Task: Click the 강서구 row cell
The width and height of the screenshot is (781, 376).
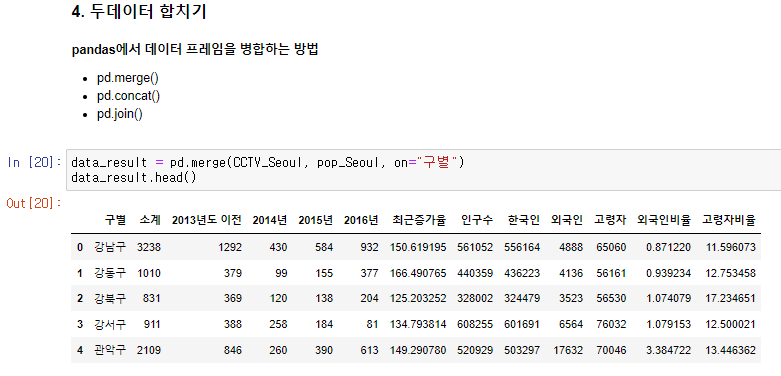Action: pyautogui.click(x=110, y=324)
